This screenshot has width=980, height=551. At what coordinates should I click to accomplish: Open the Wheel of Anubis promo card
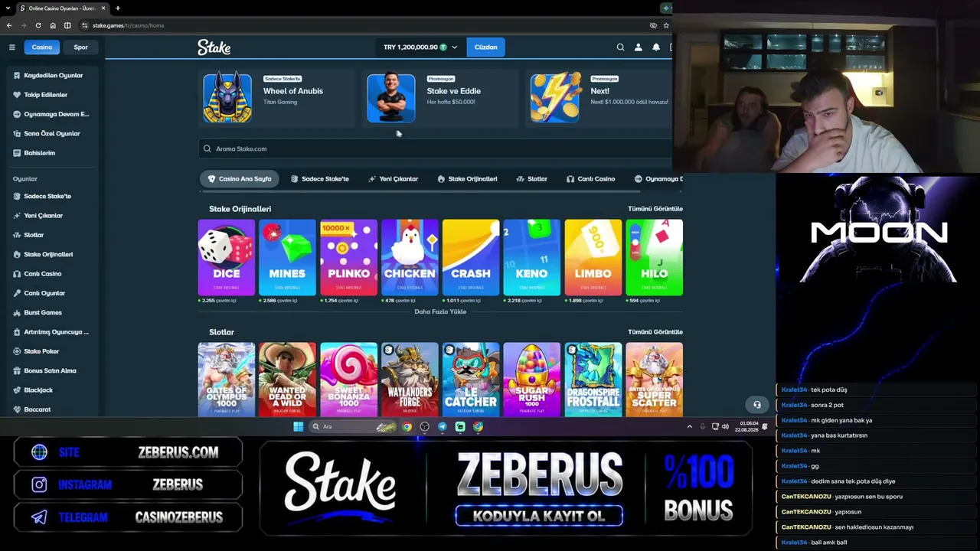[x=278, y=98]
